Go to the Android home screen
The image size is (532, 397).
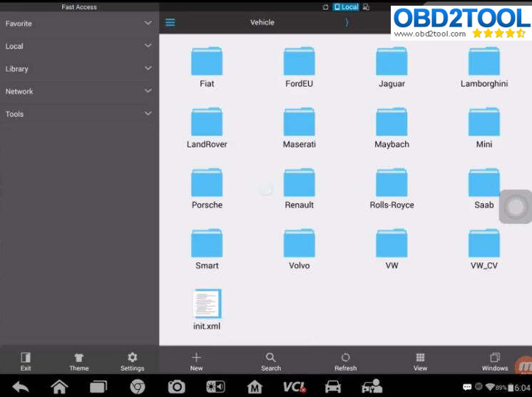click(x=59, y=386)
